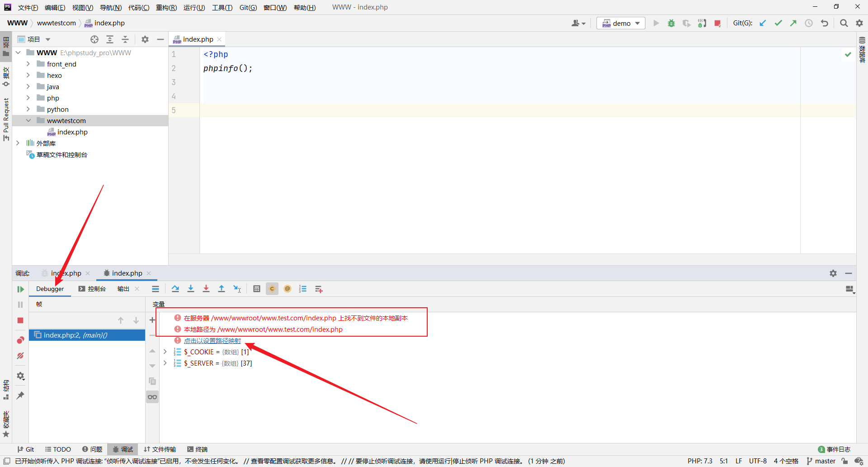This screenshot has height=467, width=868.
Task: Click the Rollback icon
Action: coord(825,23)
